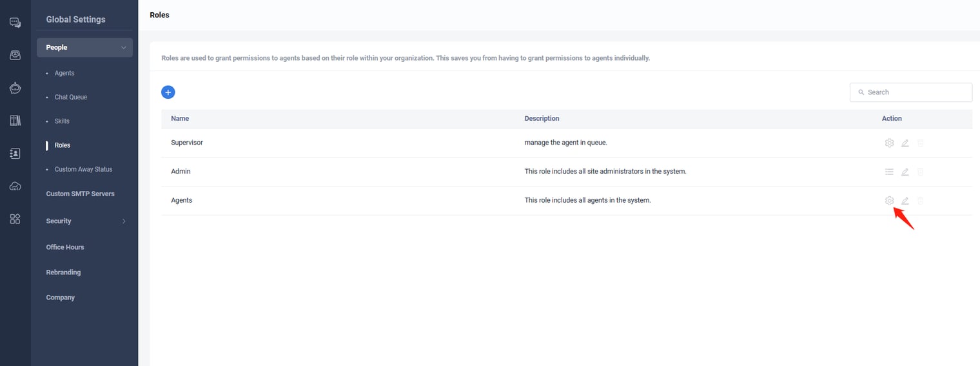Screen dimensions: 980x366
Task: Select Chat Queue in the sidebar
Action: click(x=71, y=97)
